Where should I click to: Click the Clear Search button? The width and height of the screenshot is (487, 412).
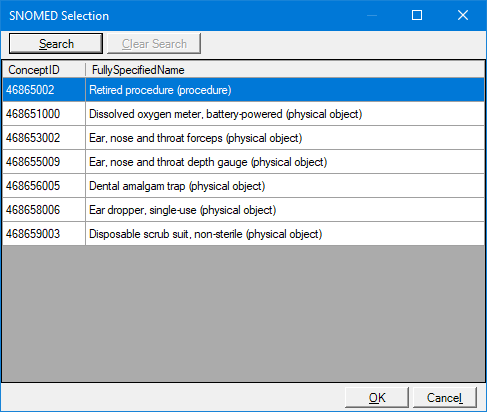click(154, 43)
